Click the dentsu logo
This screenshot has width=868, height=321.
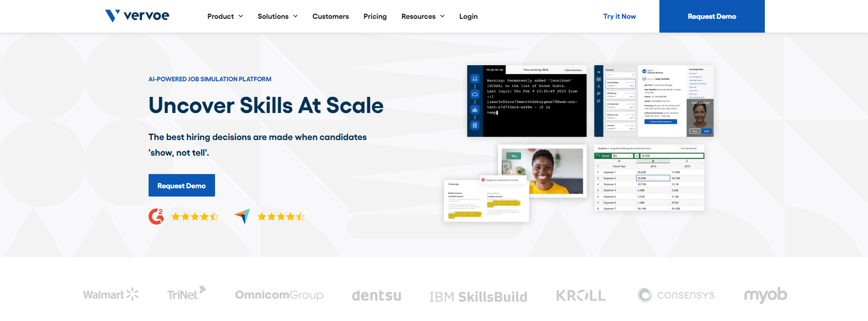click(x=376, y=295)
